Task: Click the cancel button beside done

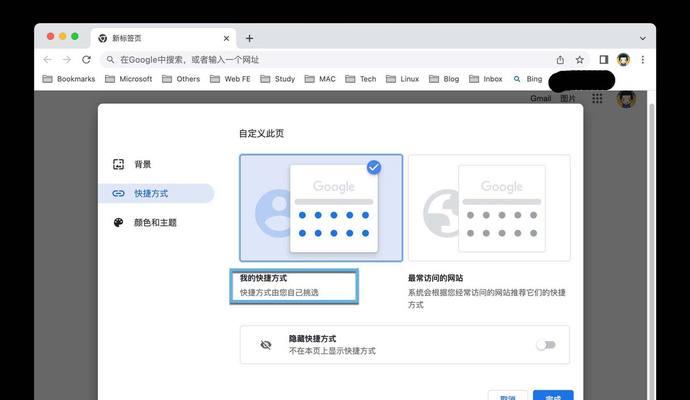Action: click(508, 396)
